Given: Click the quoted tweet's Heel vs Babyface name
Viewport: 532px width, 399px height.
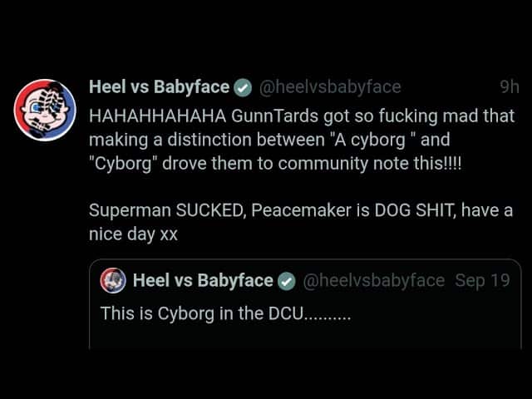Looking at the screenshot, I should (x=202, y=281).
